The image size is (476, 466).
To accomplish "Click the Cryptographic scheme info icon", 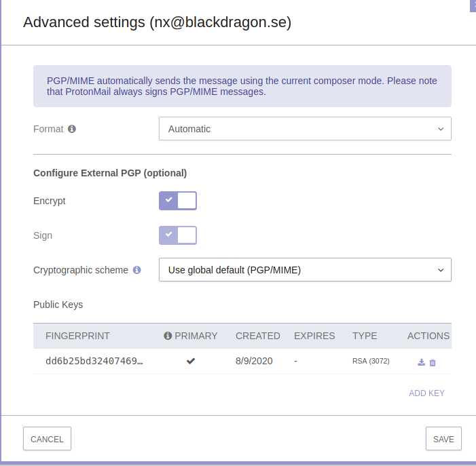I will coord(137,270).
